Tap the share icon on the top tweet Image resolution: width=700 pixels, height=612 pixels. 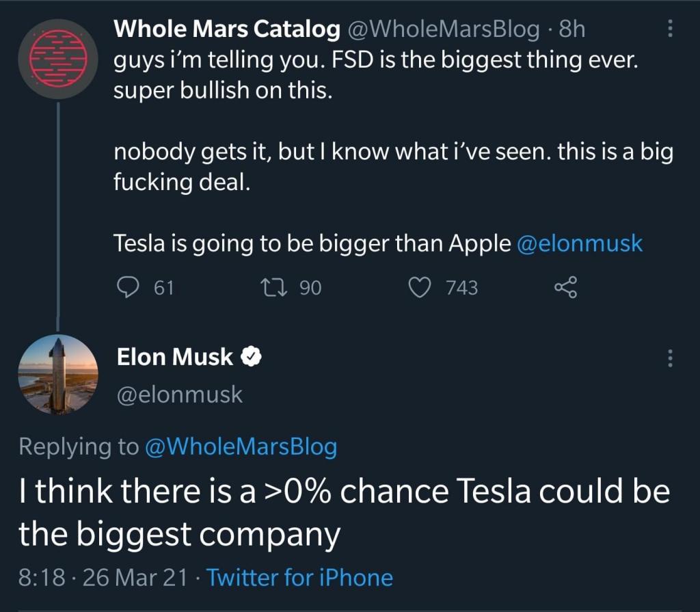pyautogui.click(x=565, y=288)
